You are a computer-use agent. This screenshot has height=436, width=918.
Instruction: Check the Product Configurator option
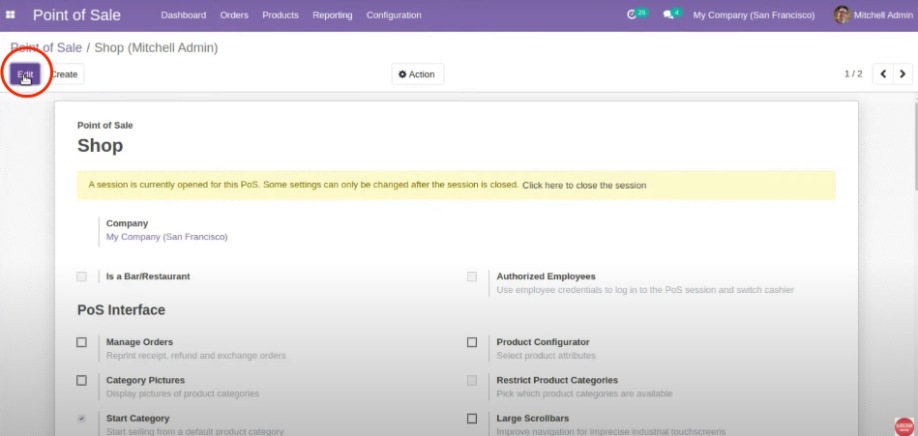tap(472, 342)
